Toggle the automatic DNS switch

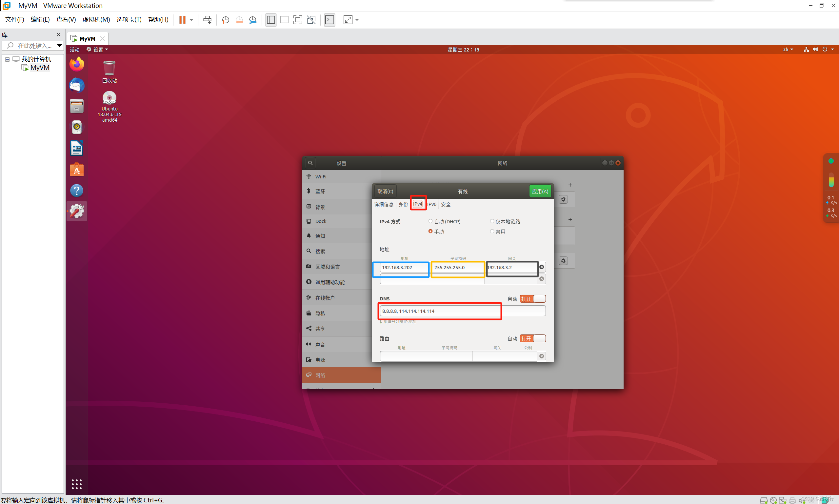click(532, 299)
